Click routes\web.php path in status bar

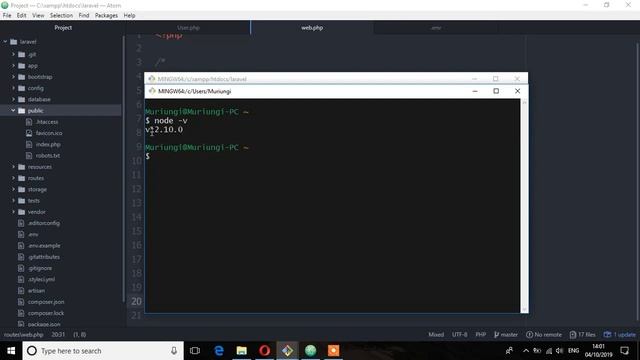(23, 335)
